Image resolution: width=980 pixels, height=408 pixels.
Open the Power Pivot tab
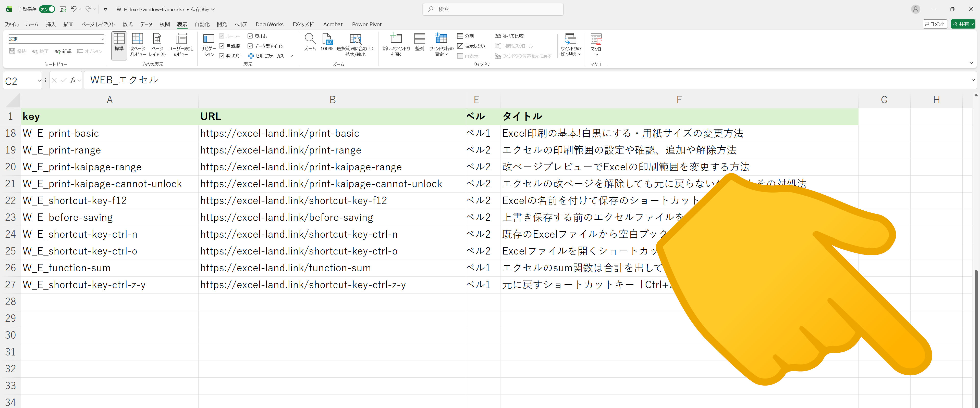pyautogui.click(x=366, y=24)
